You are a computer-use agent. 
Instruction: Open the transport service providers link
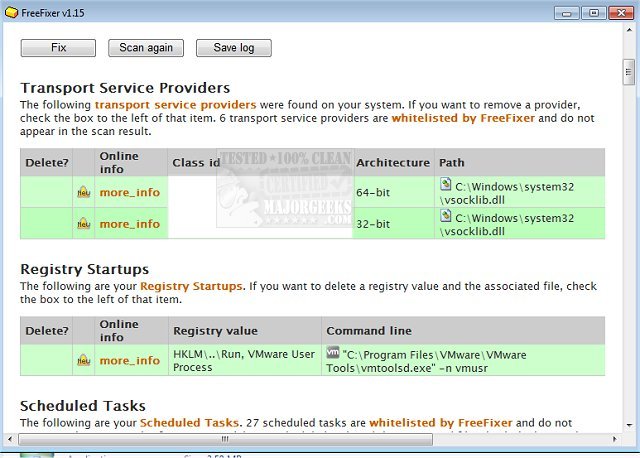pos(176,105)
